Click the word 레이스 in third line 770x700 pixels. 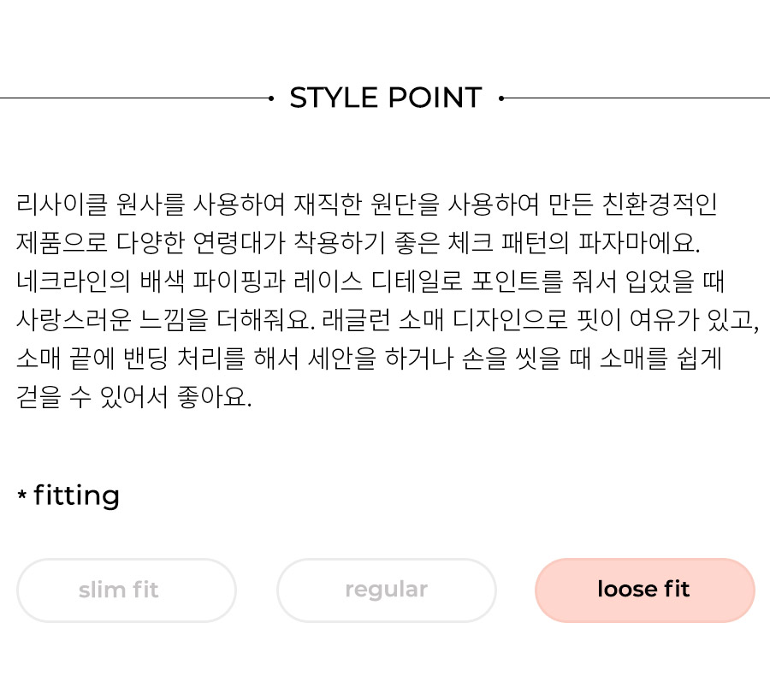pyautogui.click(x=328, y=282)
